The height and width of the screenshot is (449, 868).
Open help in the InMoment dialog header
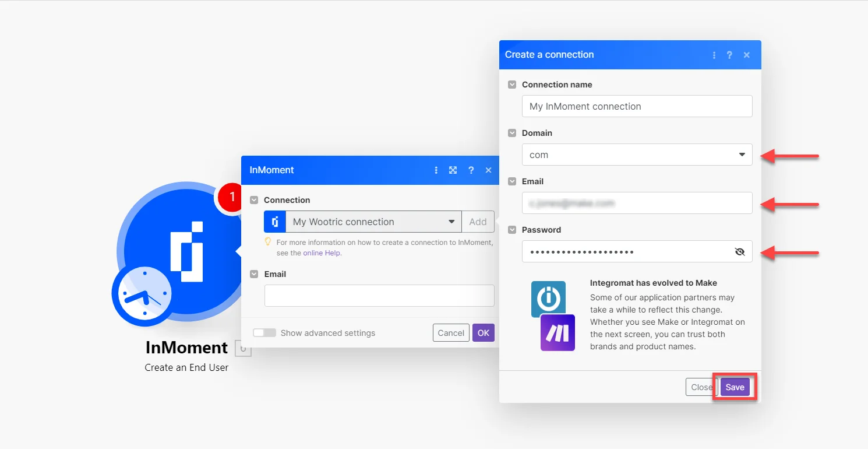tap(471, 170)
